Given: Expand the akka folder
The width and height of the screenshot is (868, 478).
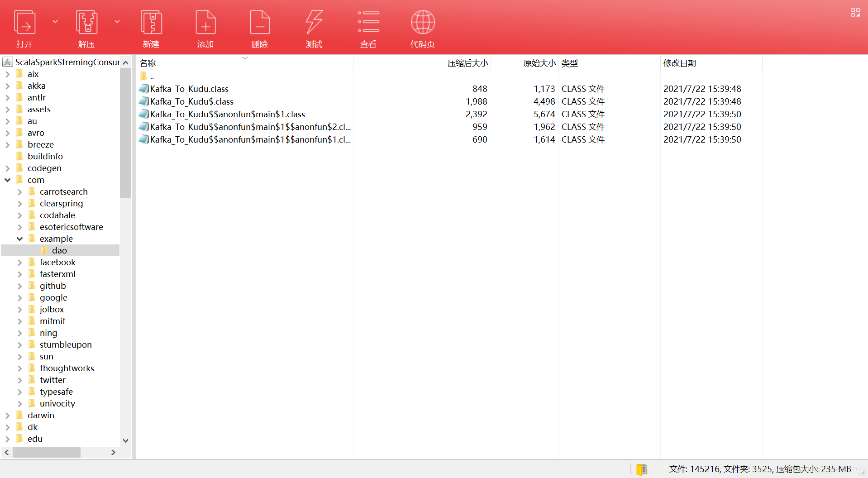Looking at the screenshot, I should 8,86.
